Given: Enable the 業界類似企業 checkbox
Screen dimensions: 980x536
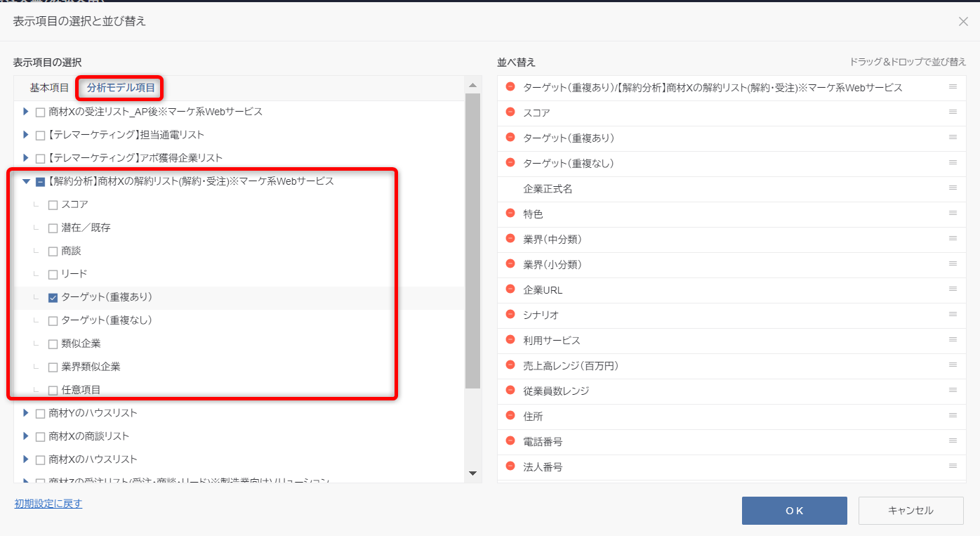Looking at the screenshot, I should (53, 367).
